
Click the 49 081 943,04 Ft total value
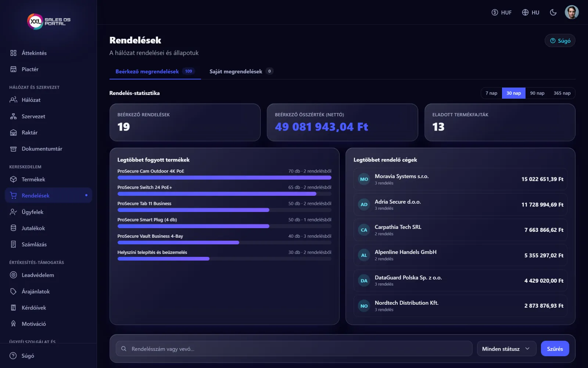tap(321, 127)
